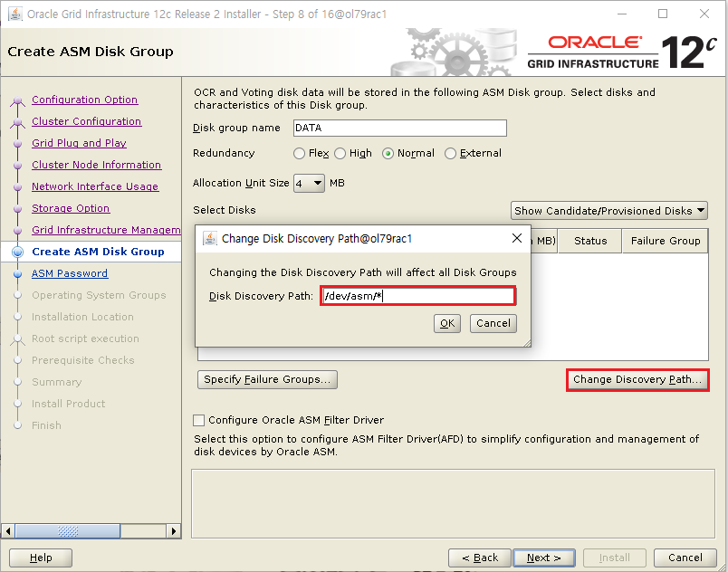Click the Create ASM Disk Group step bullet

(x=17, y=252)
